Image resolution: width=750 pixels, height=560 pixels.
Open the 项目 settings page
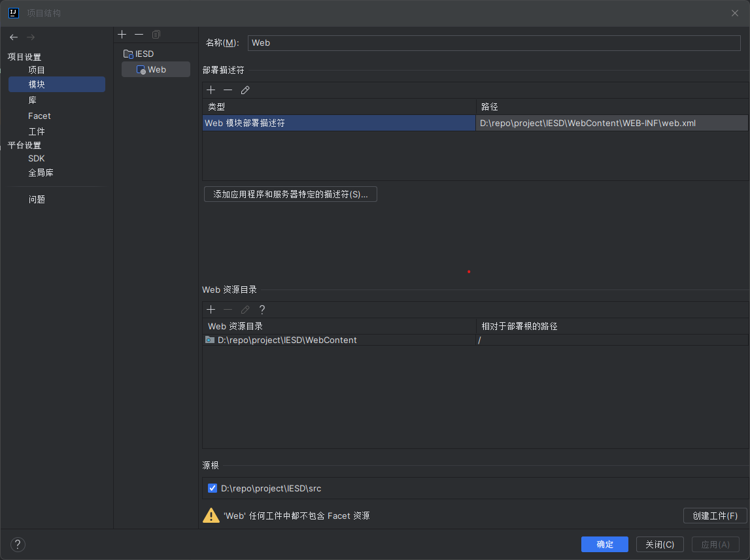pyautogui.click(x=37, y=70)
